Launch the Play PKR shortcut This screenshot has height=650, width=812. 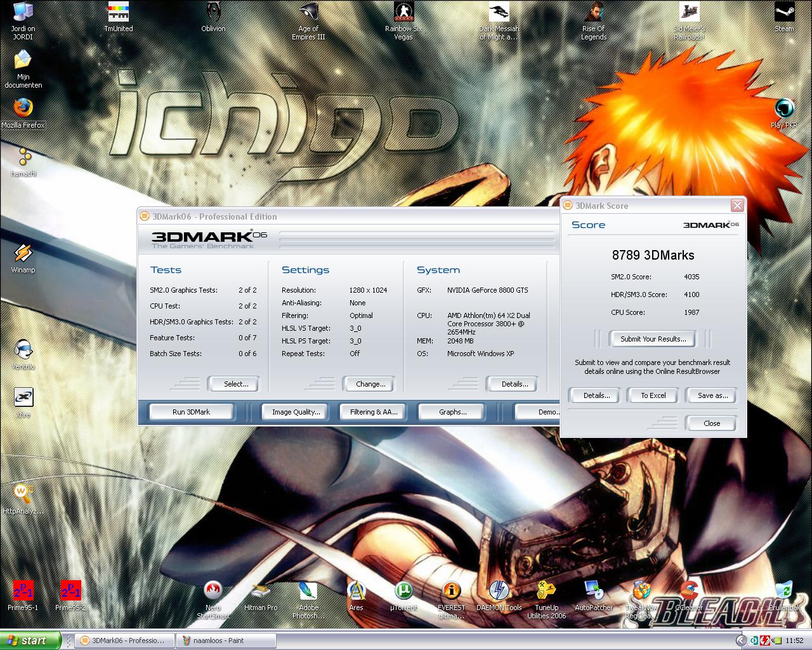point(784,114)
